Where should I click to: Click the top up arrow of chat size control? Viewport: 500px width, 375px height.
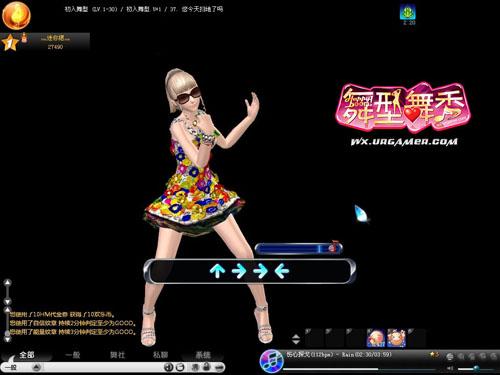pyautogui.click(x=7, y=283)
